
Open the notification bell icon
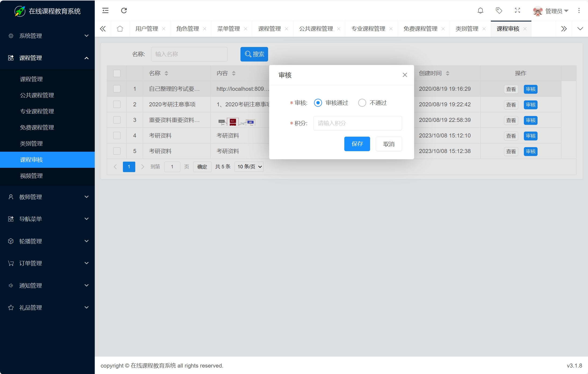coord(480,10)
